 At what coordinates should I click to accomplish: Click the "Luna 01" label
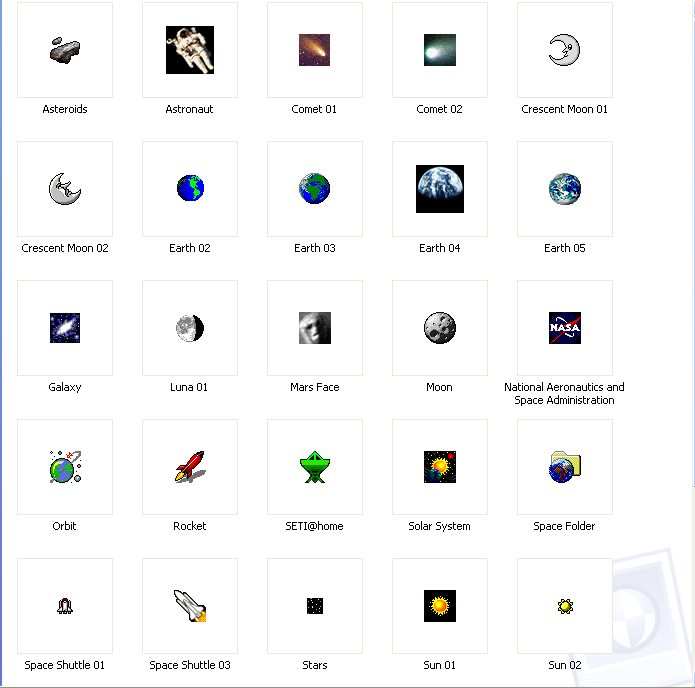click(x=189, y=387)
